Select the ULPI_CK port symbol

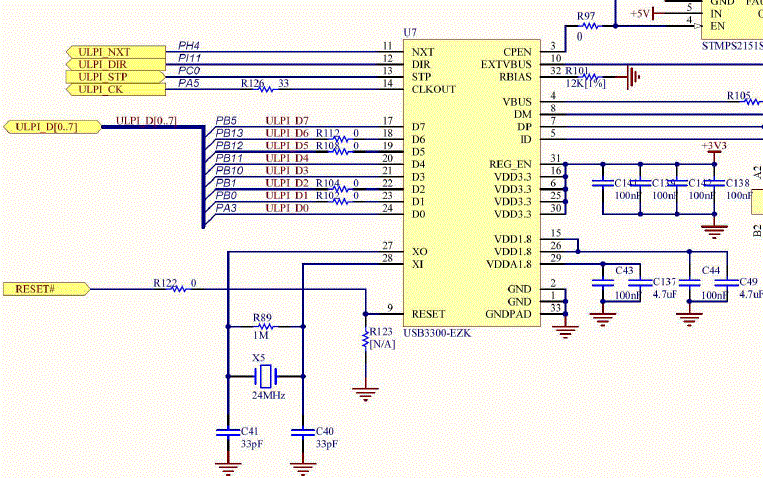pos(116,90)
